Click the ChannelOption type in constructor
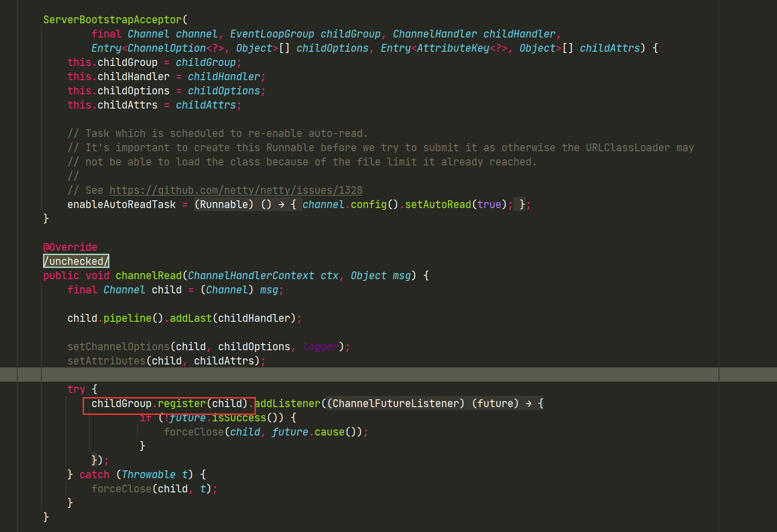This screenshot has height=532, width=777. (167, 48)
